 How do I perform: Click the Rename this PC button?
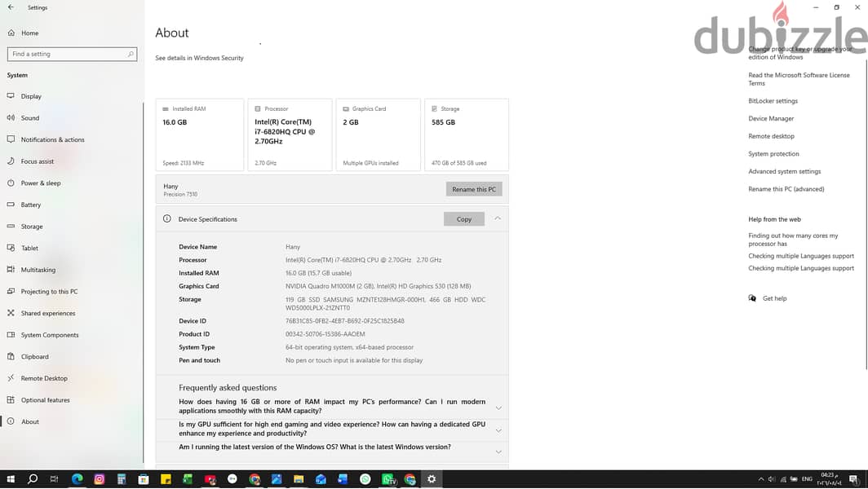(474, 189)
